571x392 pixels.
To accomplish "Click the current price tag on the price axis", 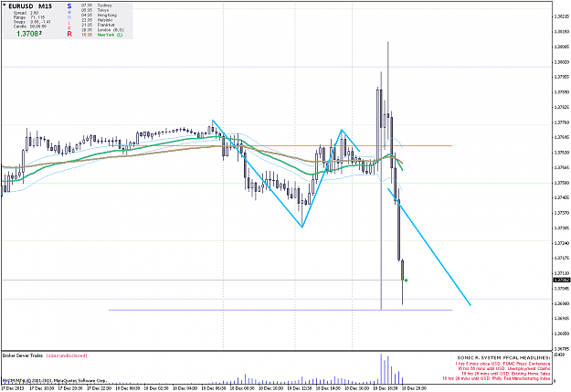I will pos(562,281).
